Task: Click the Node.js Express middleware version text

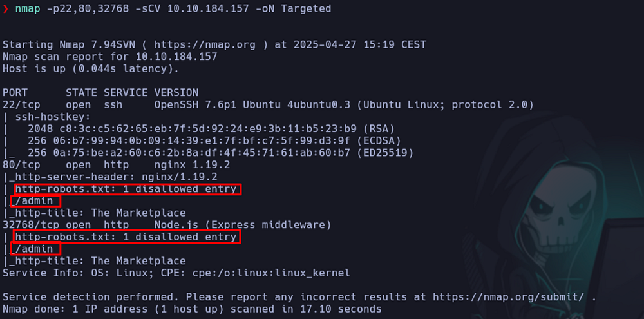Action: [x=243, y=225]
